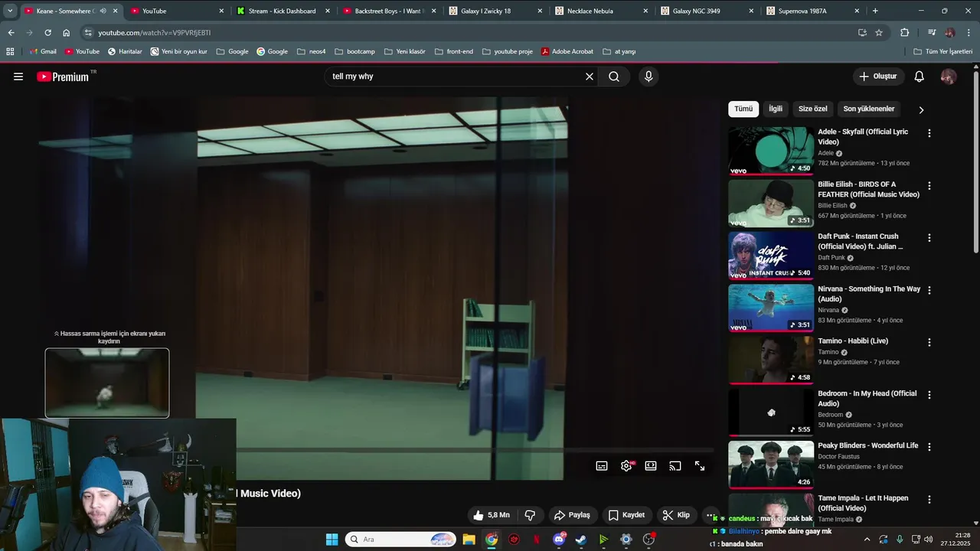Image resolution: width=980 pixels, height=551 pixels.
Task: Open the YouTube guide hamburger menu
Action: [18, 77]
